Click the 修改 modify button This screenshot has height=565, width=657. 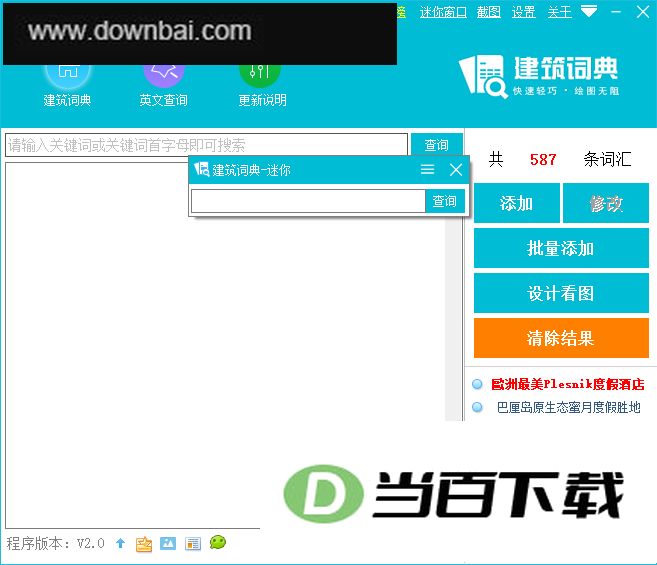click(606, 203)
